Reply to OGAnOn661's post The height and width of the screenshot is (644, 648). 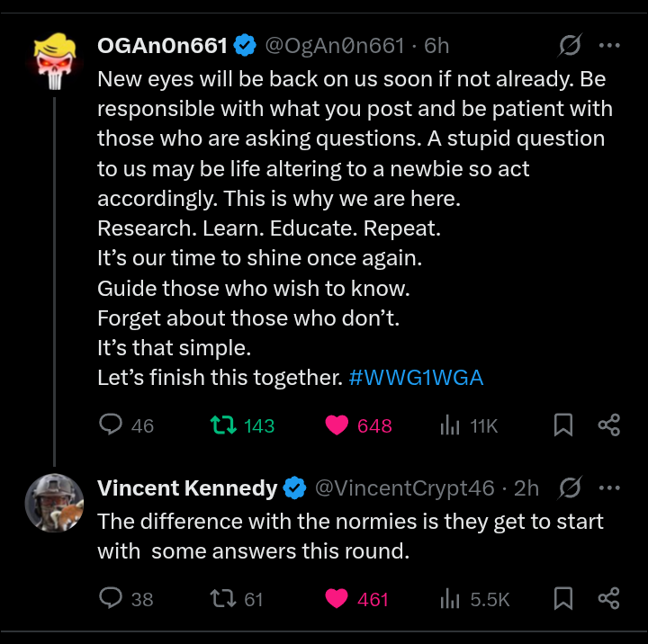111,425
